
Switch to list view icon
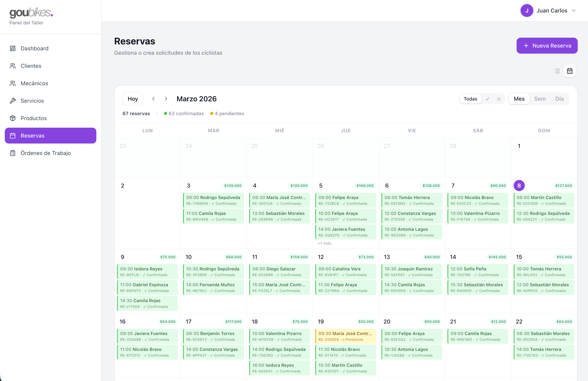[x=557, y=71]
